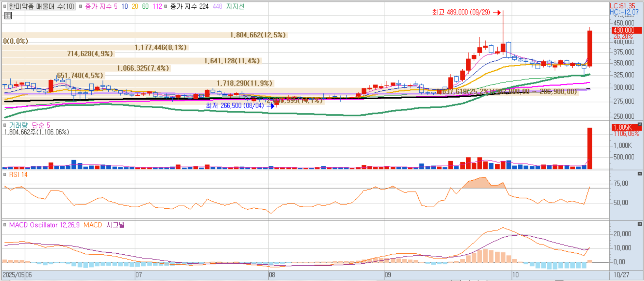Toggle the square marker before RSI 14
This screenshot has height=281, width=644.
5,174
